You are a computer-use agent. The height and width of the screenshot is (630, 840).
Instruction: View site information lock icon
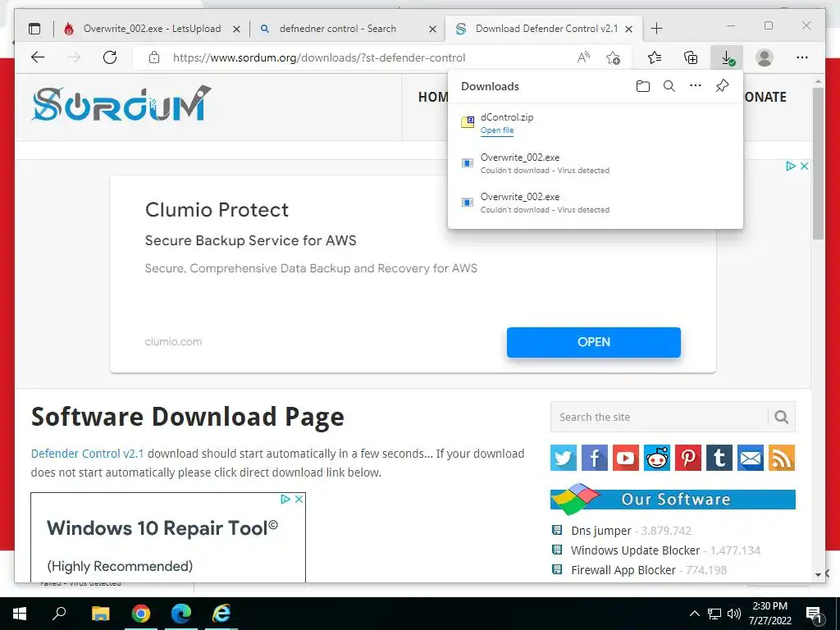[x=154, y=57]
